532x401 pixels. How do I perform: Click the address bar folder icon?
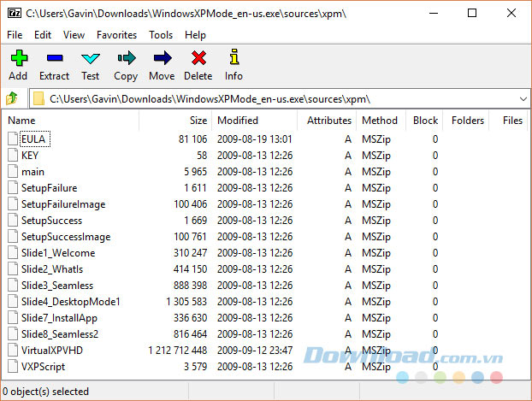pyautogui.click(x=38, y=98)
